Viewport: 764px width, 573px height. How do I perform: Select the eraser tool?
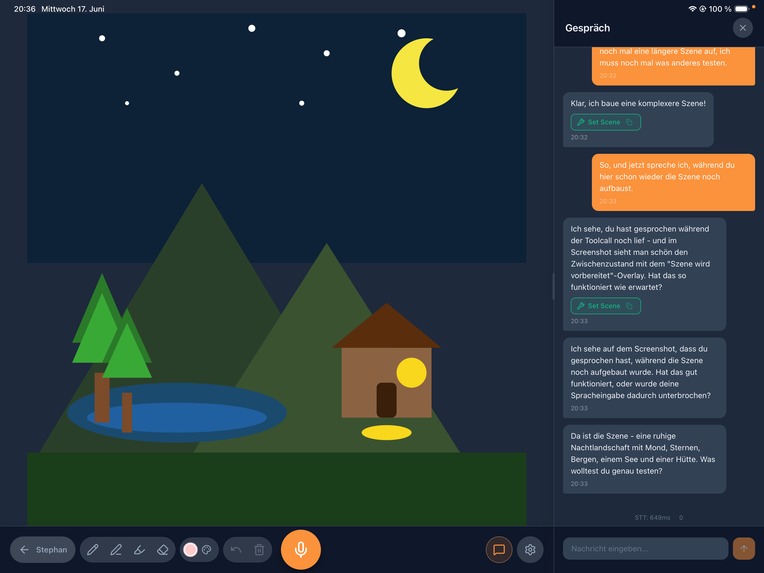(x=163, y=550)
